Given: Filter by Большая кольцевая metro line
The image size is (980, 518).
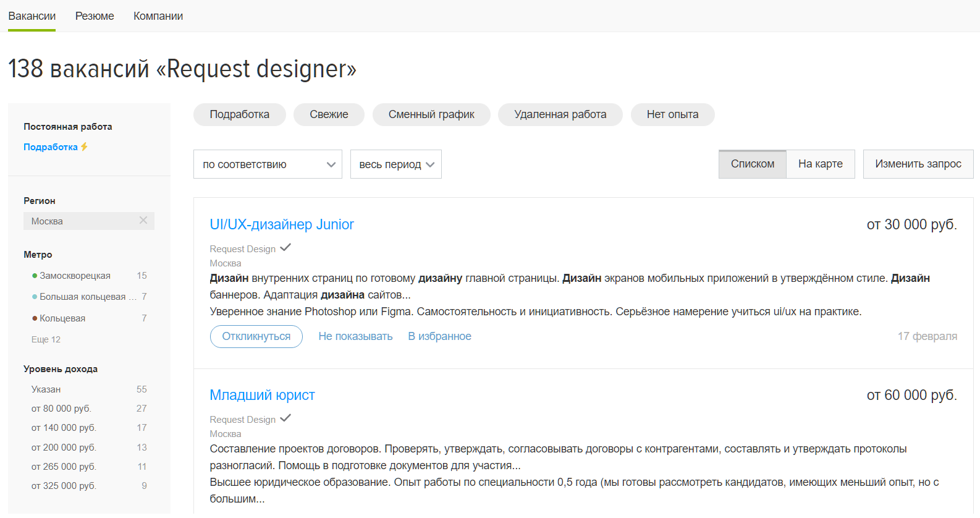Looking at the screenshot, I should point(89,297).
